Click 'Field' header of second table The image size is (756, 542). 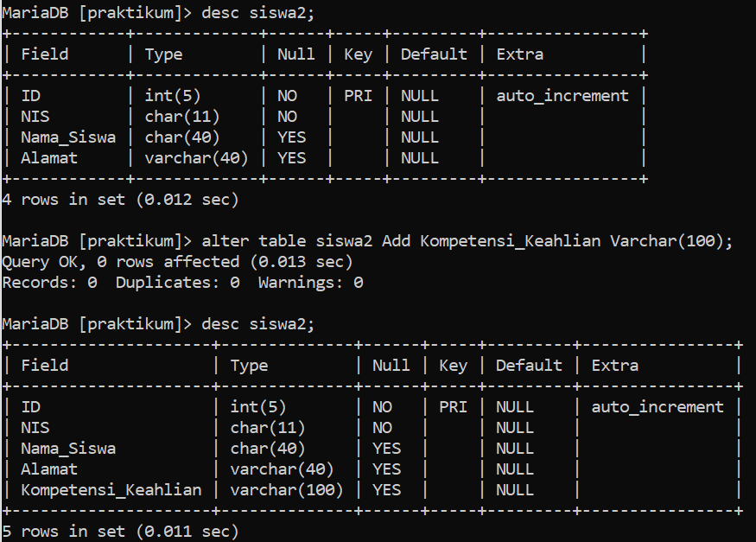point(44,365)
